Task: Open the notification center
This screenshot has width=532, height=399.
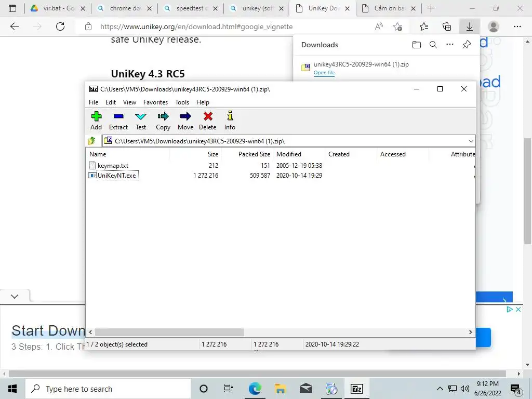Action: coord(515,389)
